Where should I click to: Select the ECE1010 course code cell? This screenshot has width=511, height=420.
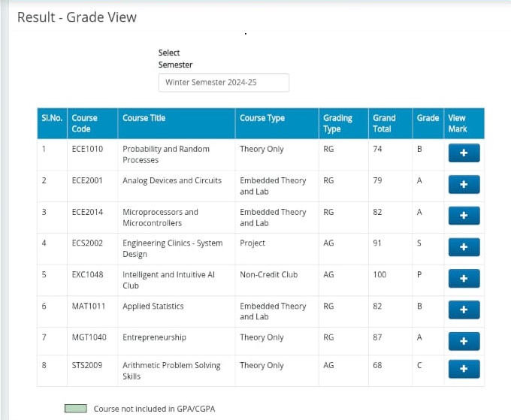point(87,149)
